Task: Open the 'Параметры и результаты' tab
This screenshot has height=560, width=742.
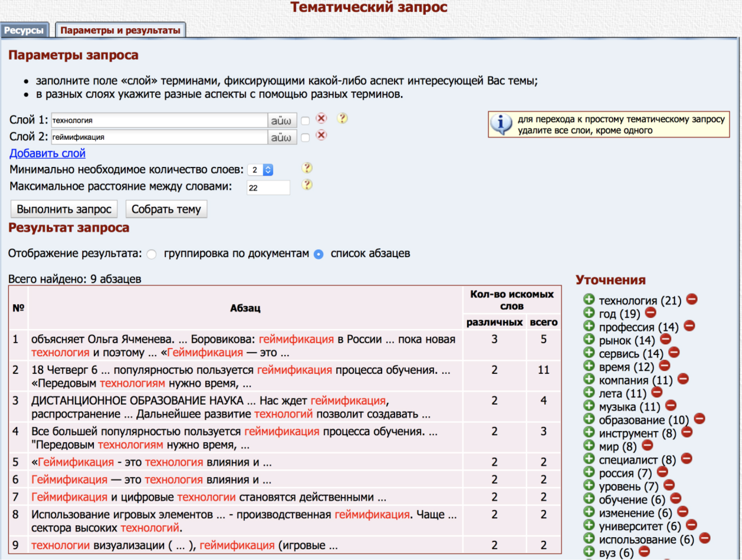Action: click(120, 30)
